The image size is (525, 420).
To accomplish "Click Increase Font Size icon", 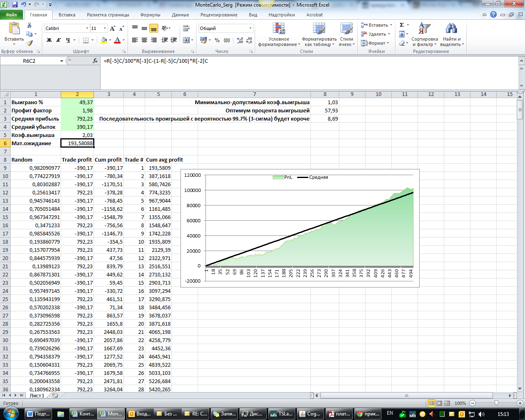I will [113, 28].
